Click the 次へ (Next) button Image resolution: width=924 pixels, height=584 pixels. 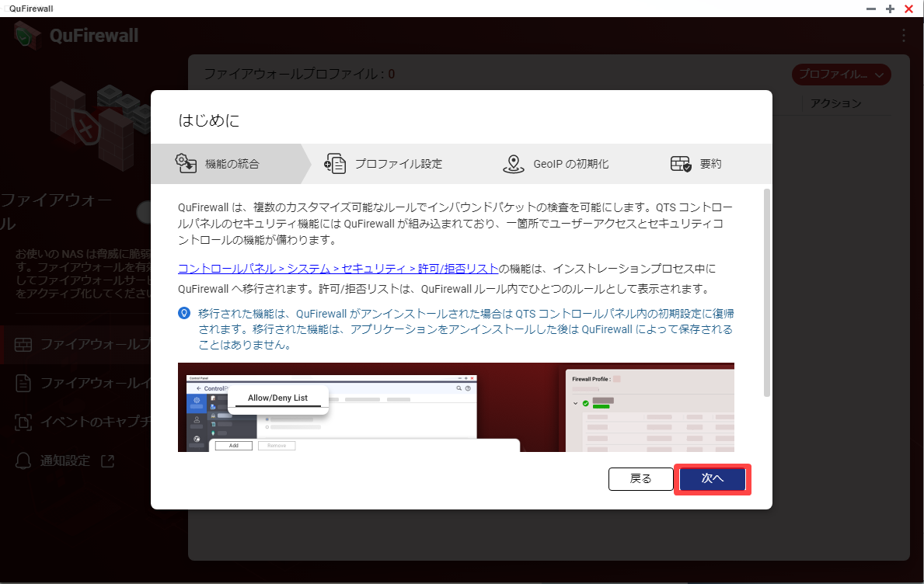point(713,478)
